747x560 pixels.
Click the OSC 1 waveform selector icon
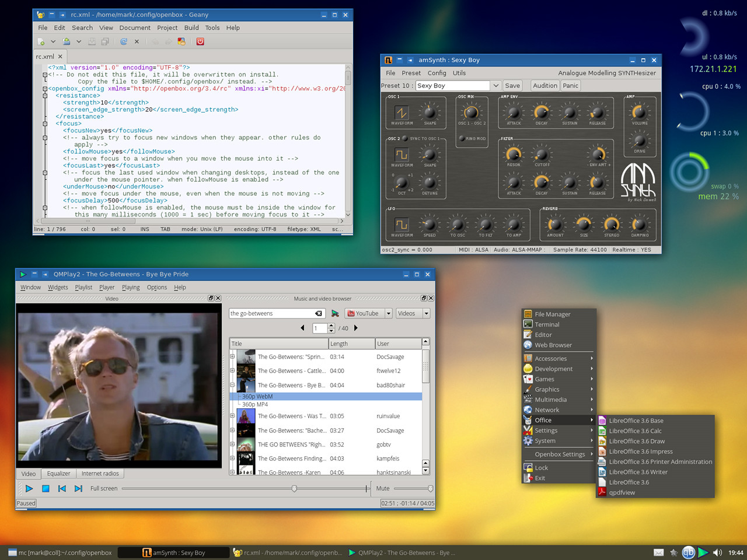(402, 112)
